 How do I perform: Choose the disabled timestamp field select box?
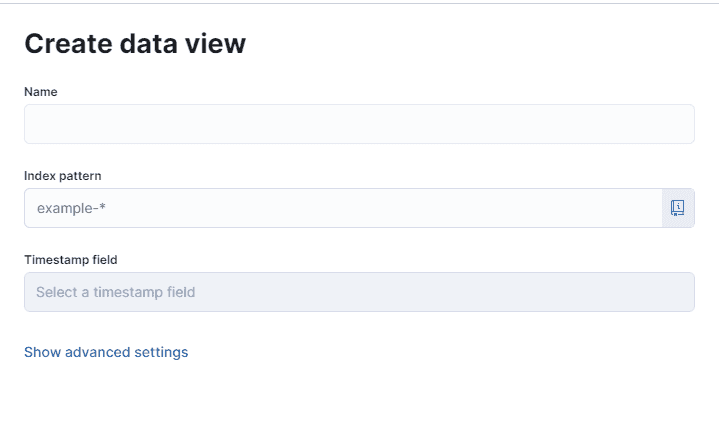pyautogui.click(x=359, y=292)
